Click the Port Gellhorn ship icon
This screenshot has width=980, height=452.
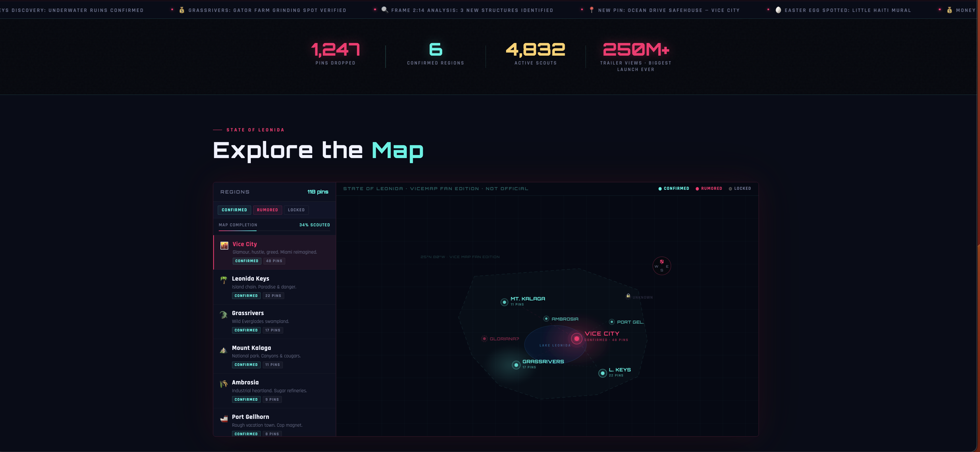(x=224, y=419)
